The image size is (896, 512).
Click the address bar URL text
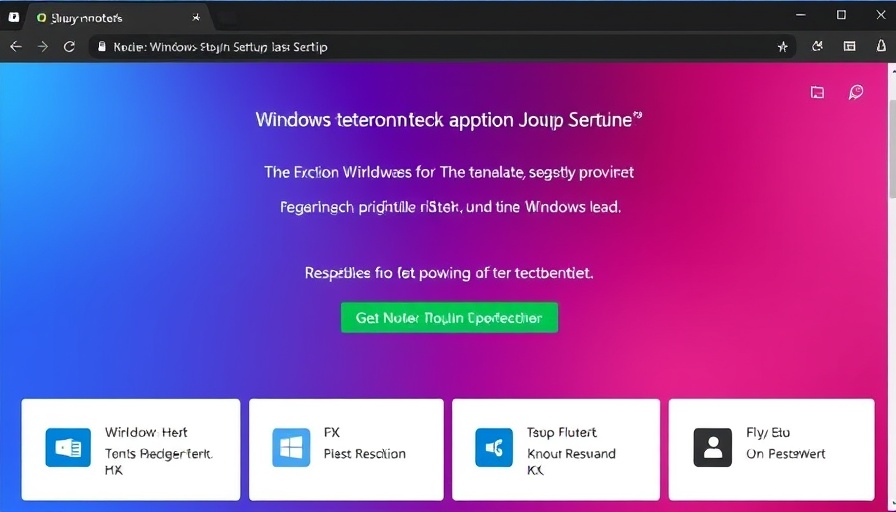(221, 47)
